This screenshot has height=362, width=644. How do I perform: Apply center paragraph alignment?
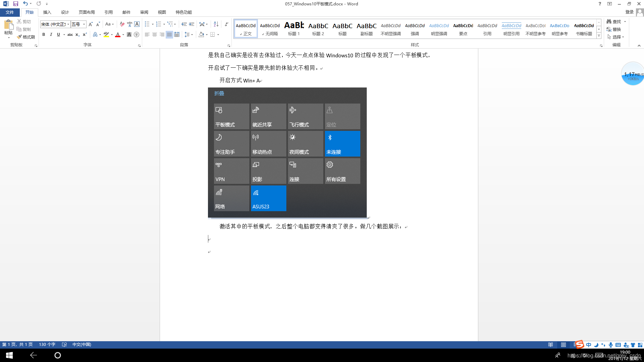pyautogui.click(x=155, y=35)
